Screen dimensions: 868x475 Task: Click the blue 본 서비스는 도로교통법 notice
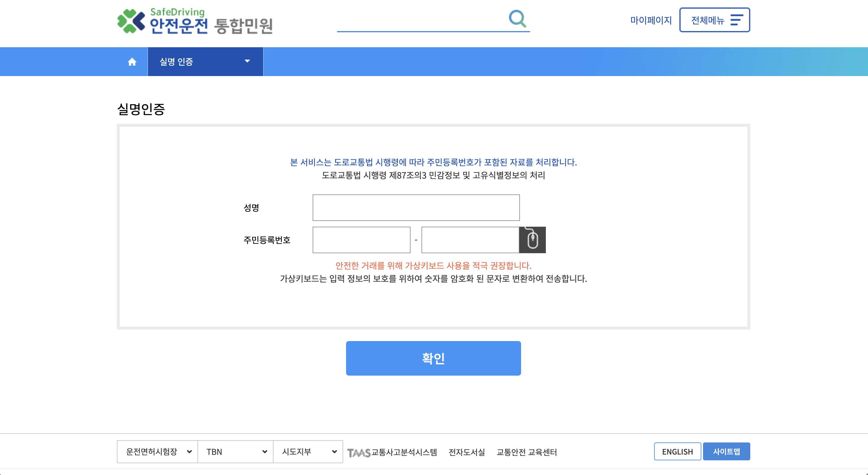click(433, 162)
